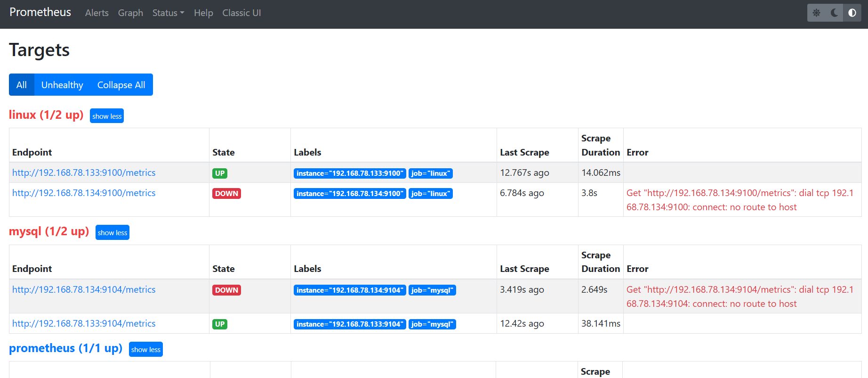The height and width of the screenshot is (378, 868).
Task: Open the Graph page
Action: (x=130, y=13)
